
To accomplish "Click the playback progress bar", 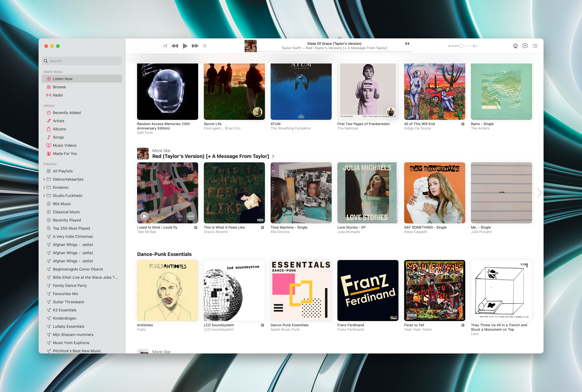I will click(x=334, y=52).
